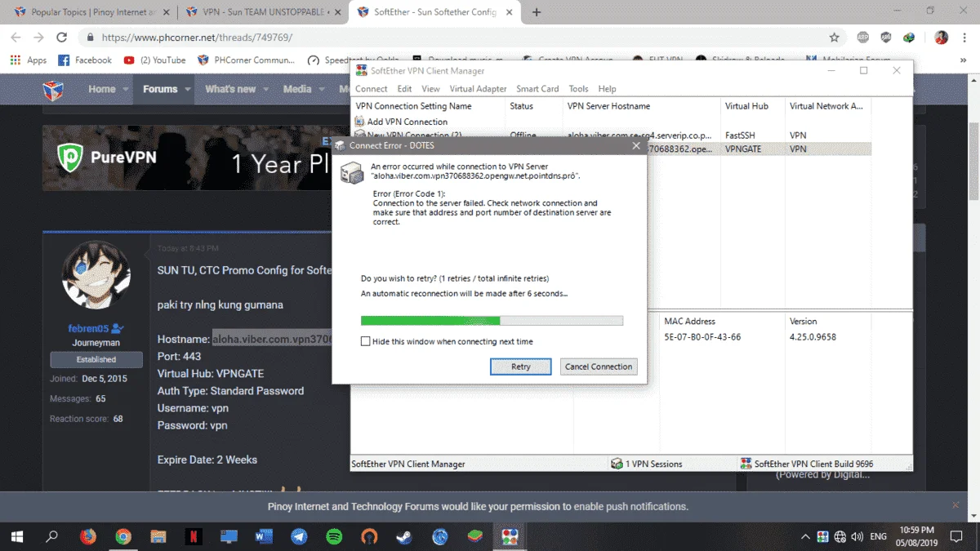The height and width of the screenshot is (551, 980).
Task: Open the YouTube bookmark
Action: (154, 60)
